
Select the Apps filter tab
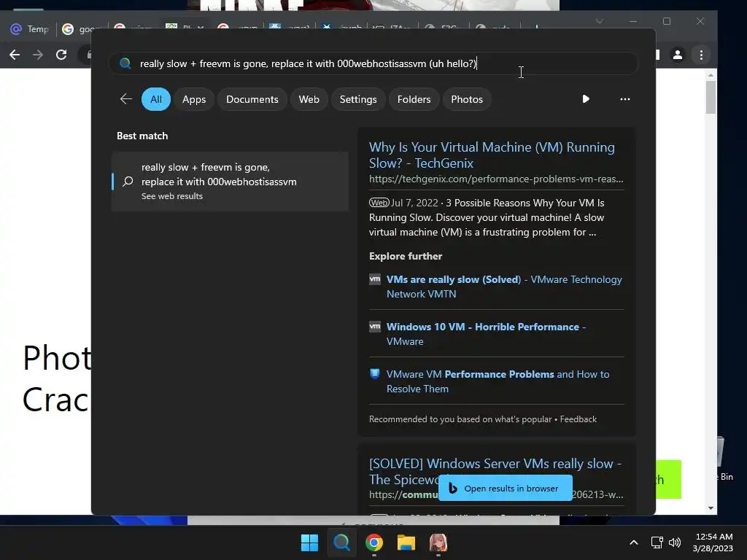coord(194,99)
